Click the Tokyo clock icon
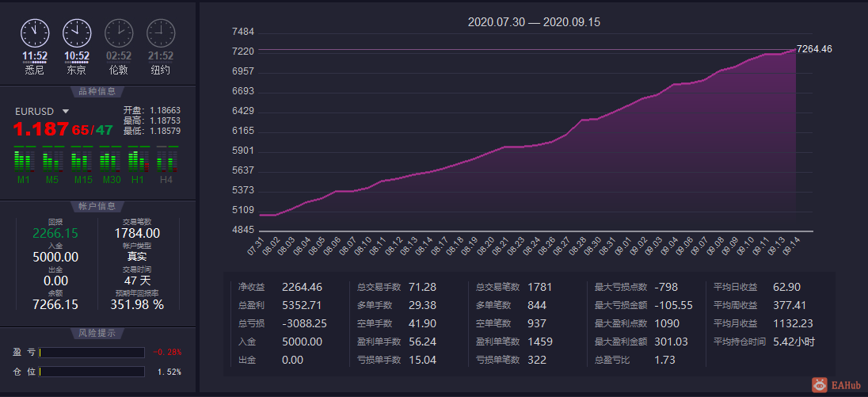This screenshot has width=868, height=397. [76, 32]
